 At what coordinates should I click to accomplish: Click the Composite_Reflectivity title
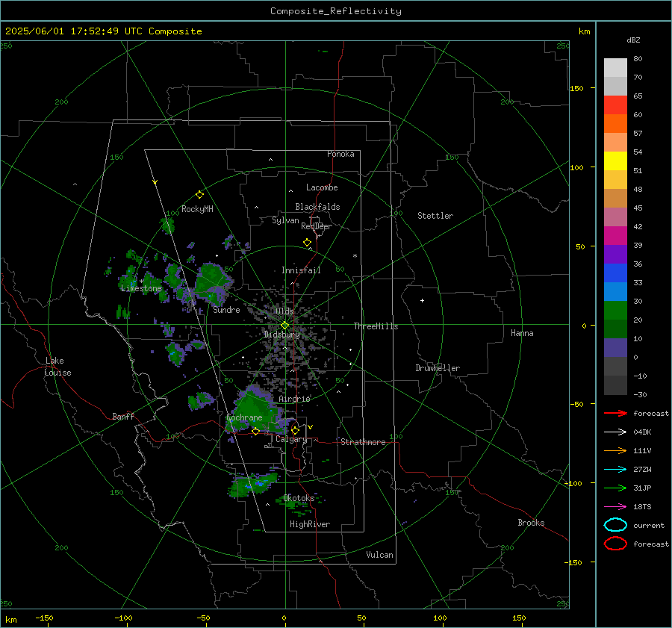(335, 11)
